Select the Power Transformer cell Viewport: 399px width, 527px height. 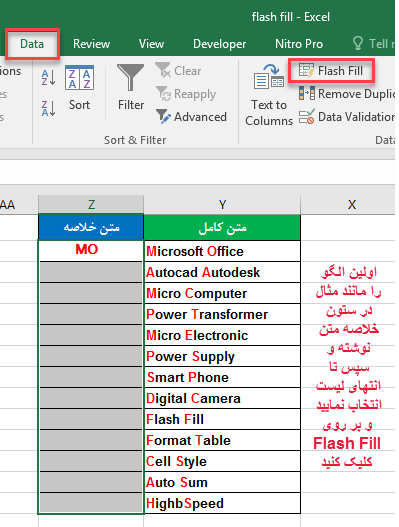222,314
